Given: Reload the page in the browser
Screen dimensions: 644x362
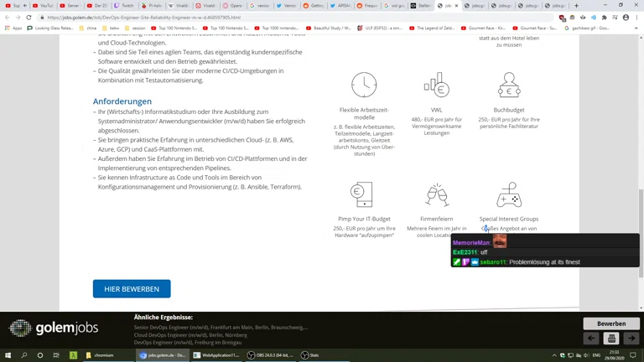Looking at the screenshot, I should pyautogui.click(x=29, y=18).
